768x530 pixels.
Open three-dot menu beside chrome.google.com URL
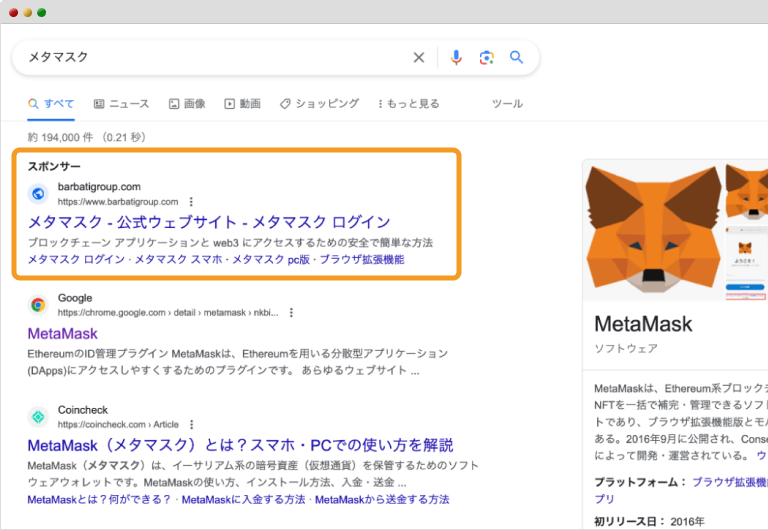[291, 313]
